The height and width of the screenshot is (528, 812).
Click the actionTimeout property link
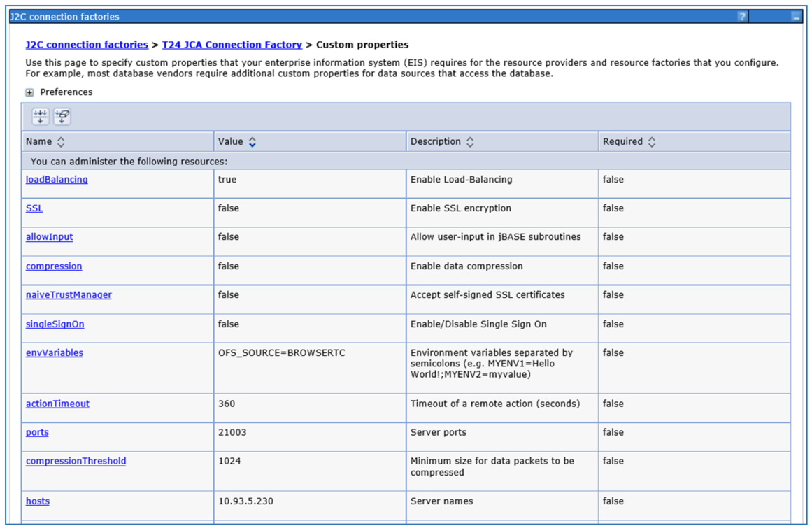click(x=57, y=404)
